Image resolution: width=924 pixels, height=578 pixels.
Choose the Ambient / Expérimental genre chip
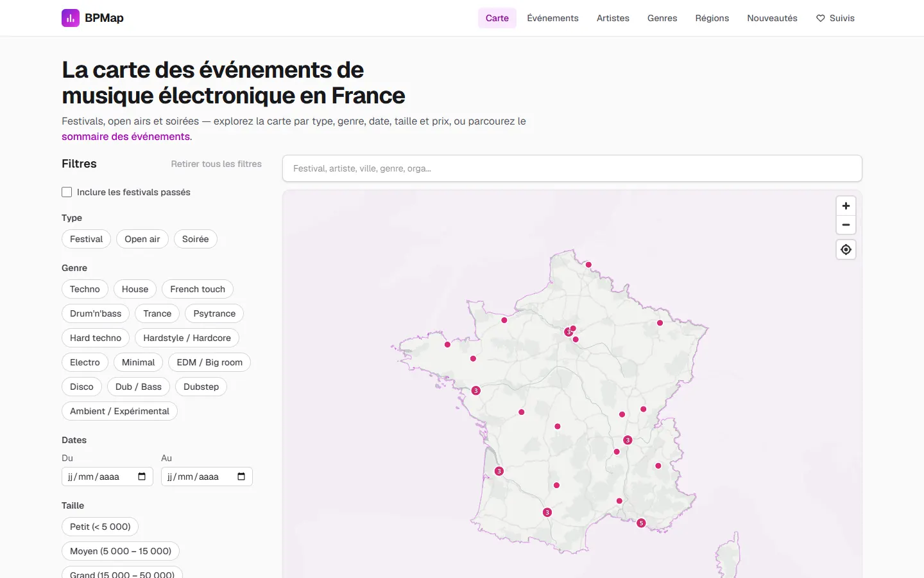pos(119,411)
